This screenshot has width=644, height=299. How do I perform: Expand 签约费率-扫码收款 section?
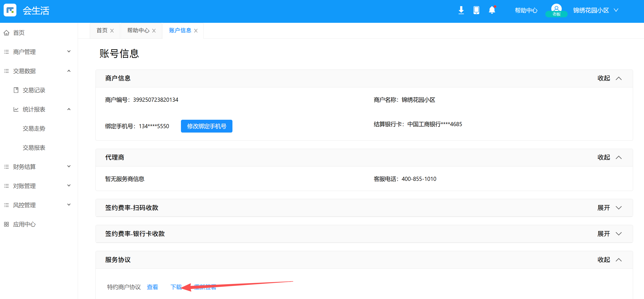[x=610, y=208]
